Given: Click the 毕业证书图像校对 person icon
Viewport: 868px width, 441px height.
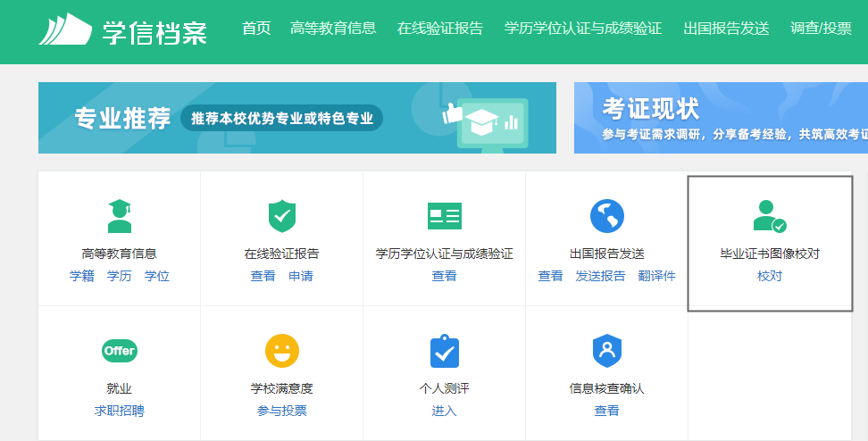Looking at the screenshot, I should tap(769, 216).
